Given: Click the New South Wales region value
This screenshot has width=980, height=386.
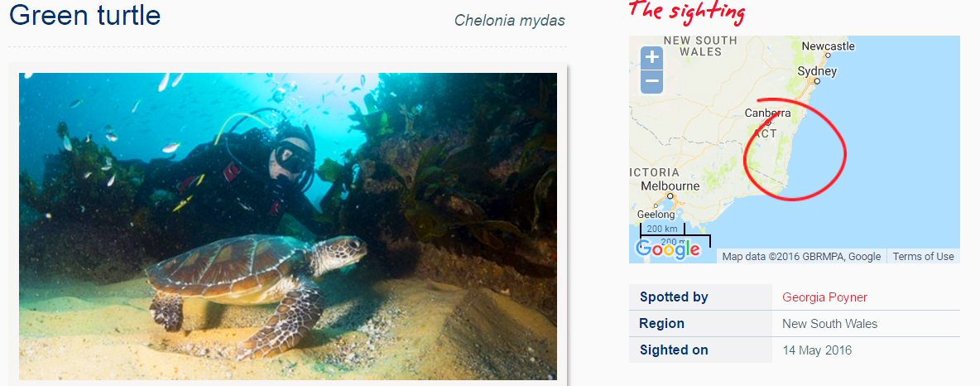Looking at the screenshot, I should 830,324.
